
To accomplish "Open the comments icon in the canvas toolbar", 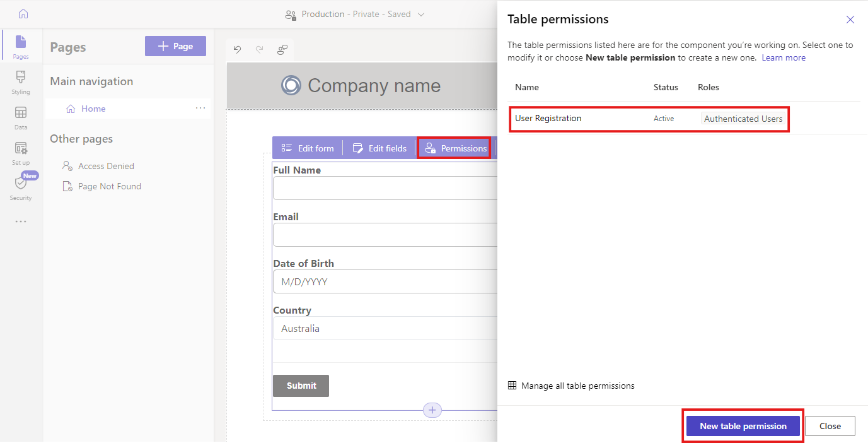I will click(282, 50).
